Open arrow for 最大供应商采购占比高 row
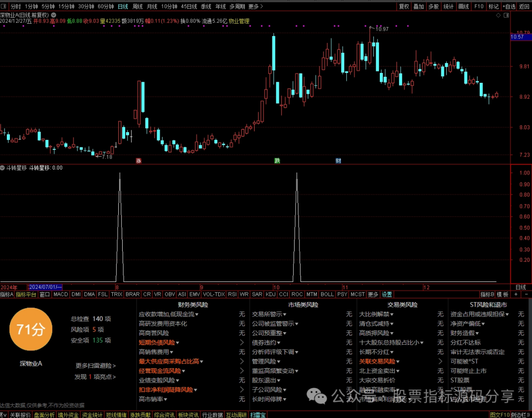Viewport: 532px width, 418px height. 241,361
